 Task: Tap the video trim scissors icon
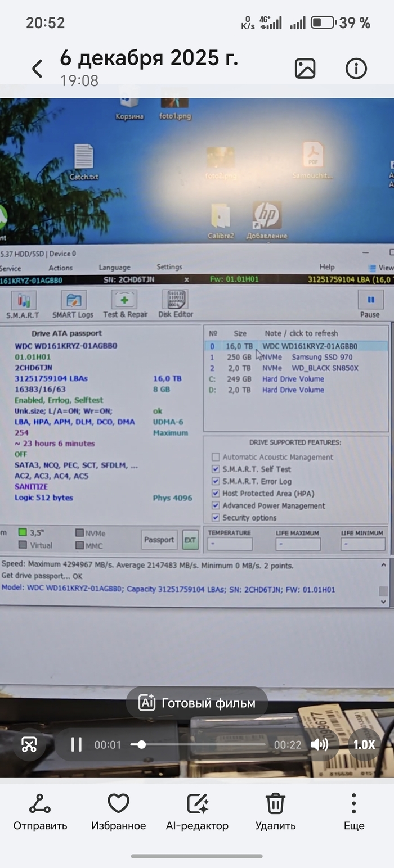[x=29, y=744]
